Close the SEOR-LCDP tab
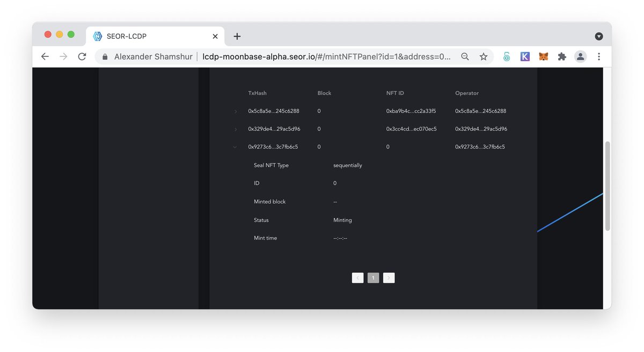The width and height of the screenshot is (644, 352). [215, 36]
